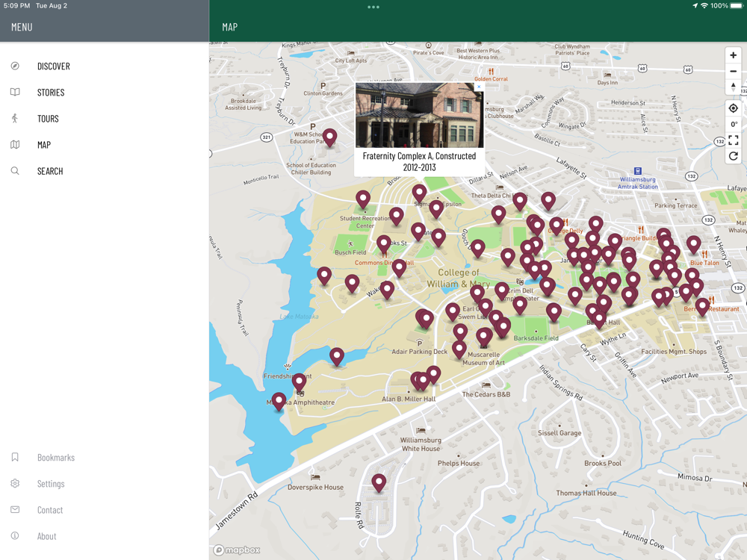
Task: Reset map bearing with the compass arrow
Action: [734, 87]
